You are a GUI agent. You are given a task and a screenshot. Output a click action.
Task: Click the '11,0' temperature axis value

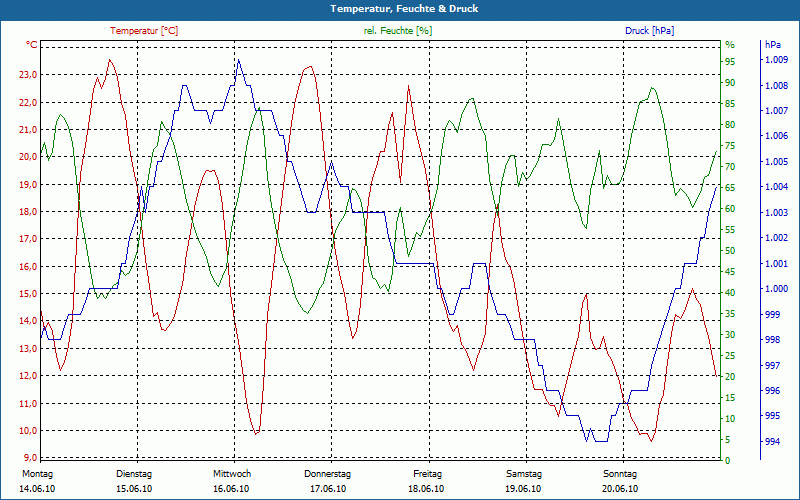coord(28,404)
